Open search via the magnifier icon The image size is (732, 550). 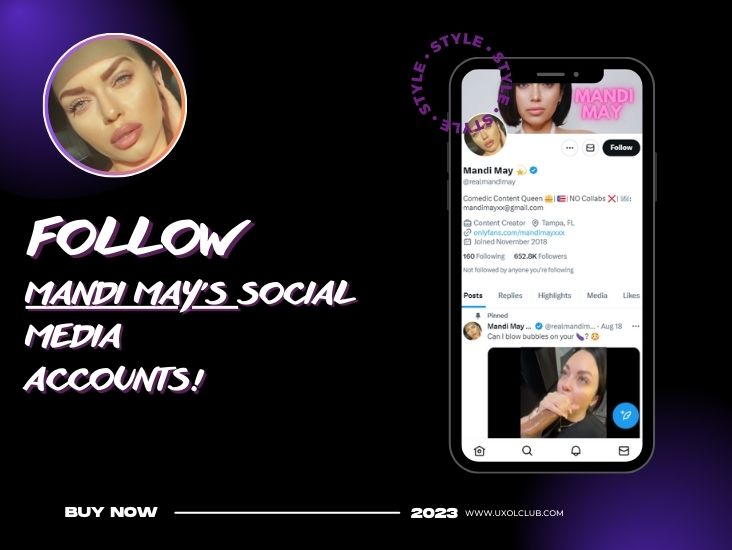[527, 451]
